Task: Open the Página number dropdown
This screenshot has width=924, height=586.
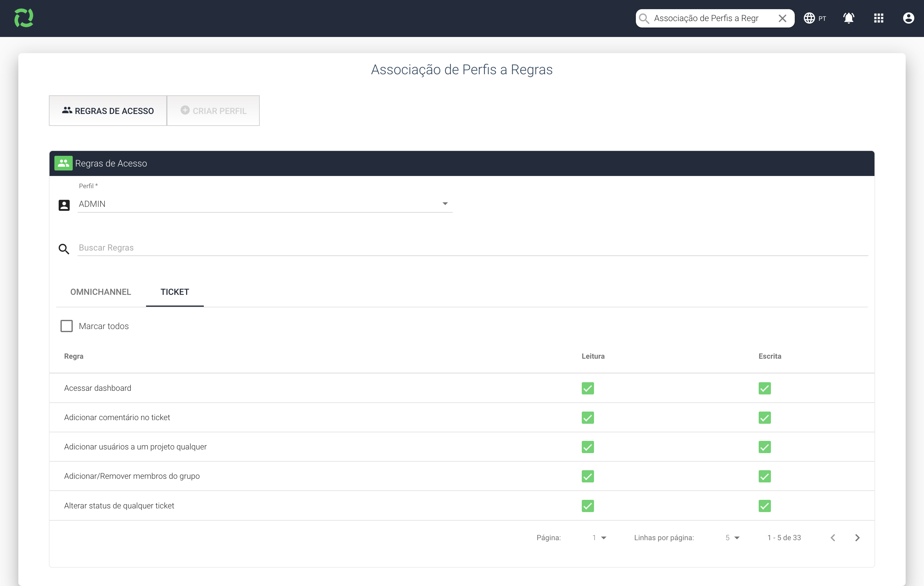Action: 599,538
